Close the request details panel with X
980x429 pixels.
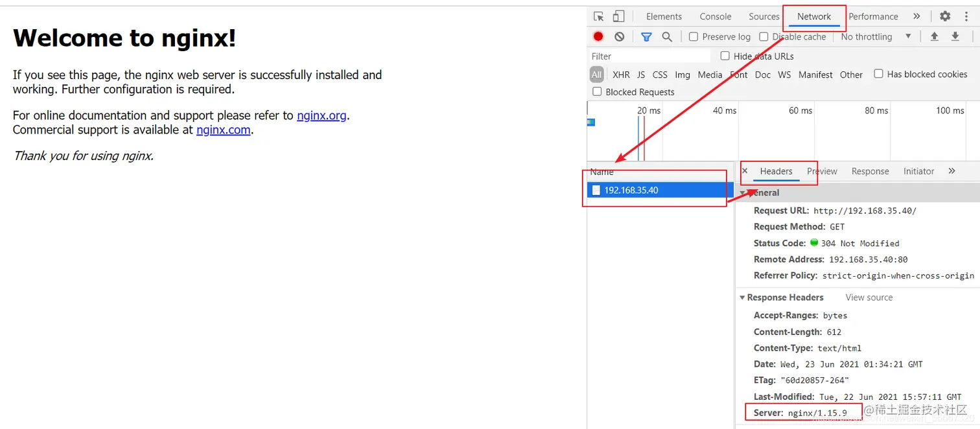pyautogui.click(x=745, y=171)
